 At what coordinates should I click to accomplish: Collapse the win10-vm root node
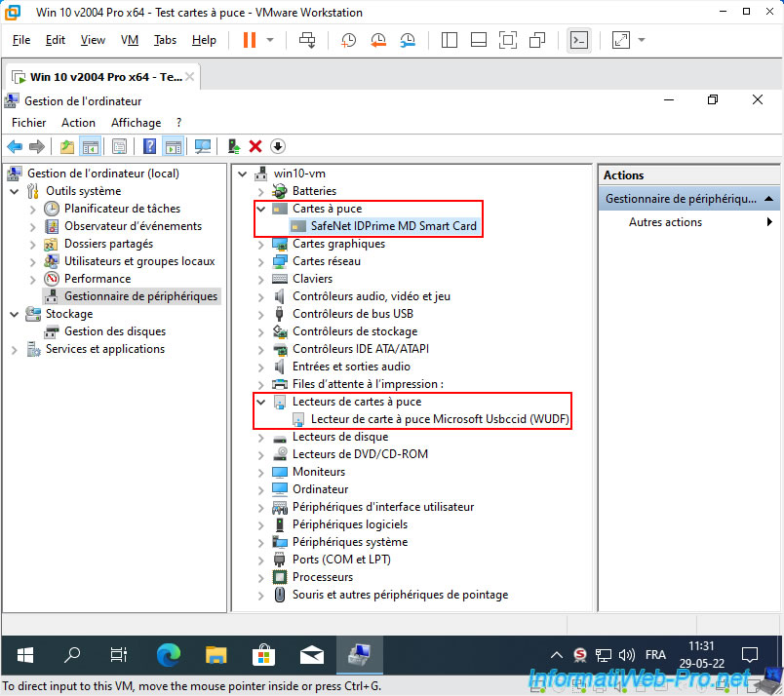(243, 174)
